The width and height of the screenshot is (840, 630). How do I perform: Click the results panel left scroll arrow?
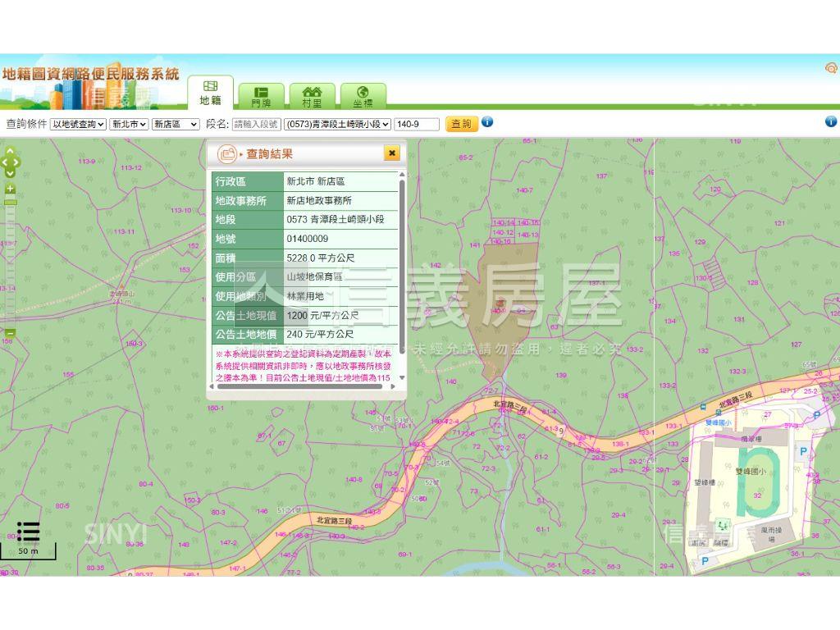211,386
